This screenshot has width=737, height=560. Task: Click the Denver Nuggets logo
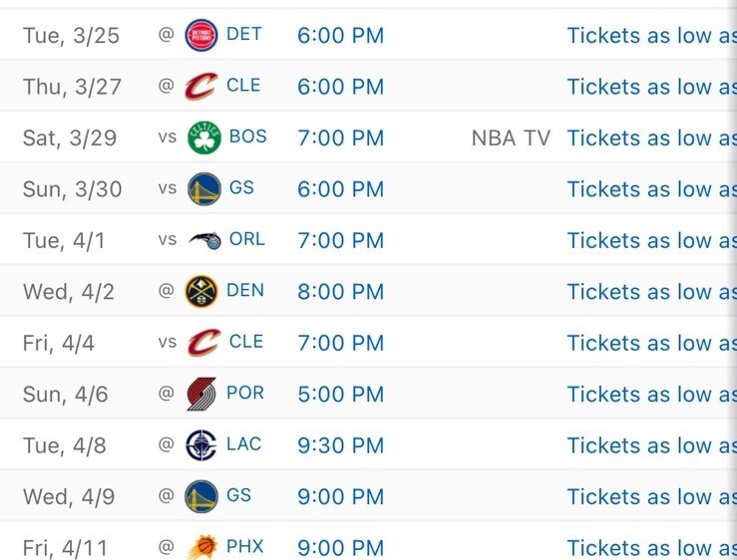pyautogui.click(x=202, y=292)
